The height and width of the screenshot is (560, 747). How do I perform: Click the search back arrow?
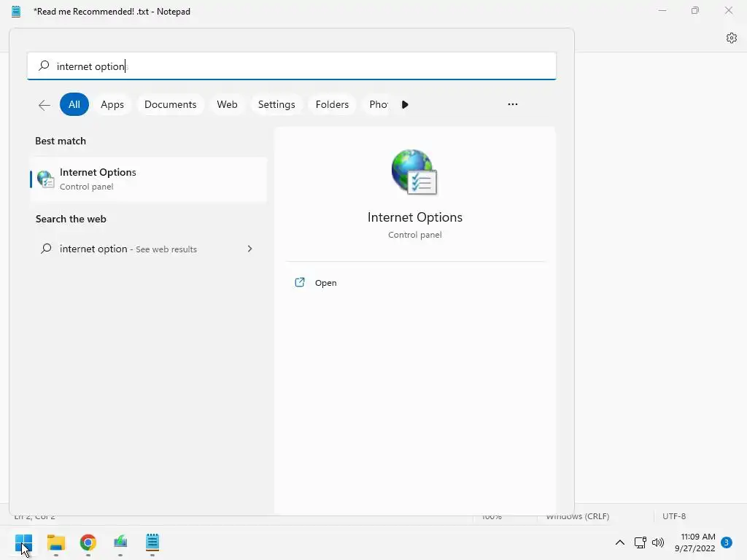[44, 105]
